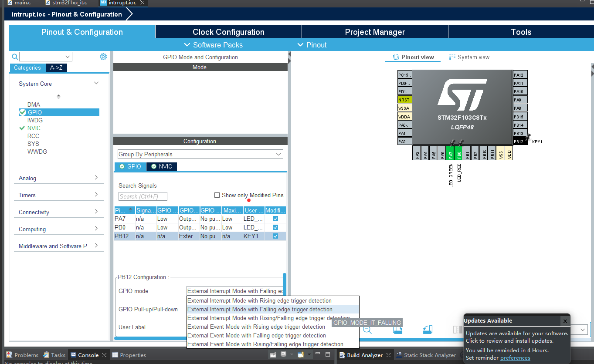Toggle the Modified checkbox in the PB0 row
594x364 pixels.
(x=275, y=227)
